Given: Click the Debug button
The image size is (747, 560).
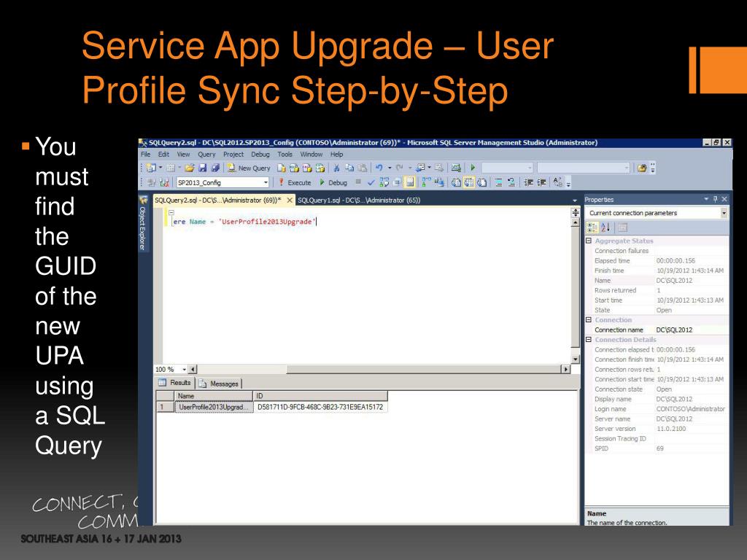Looking at the screenshot, I should pyautogui.click(x=333, y=182).
